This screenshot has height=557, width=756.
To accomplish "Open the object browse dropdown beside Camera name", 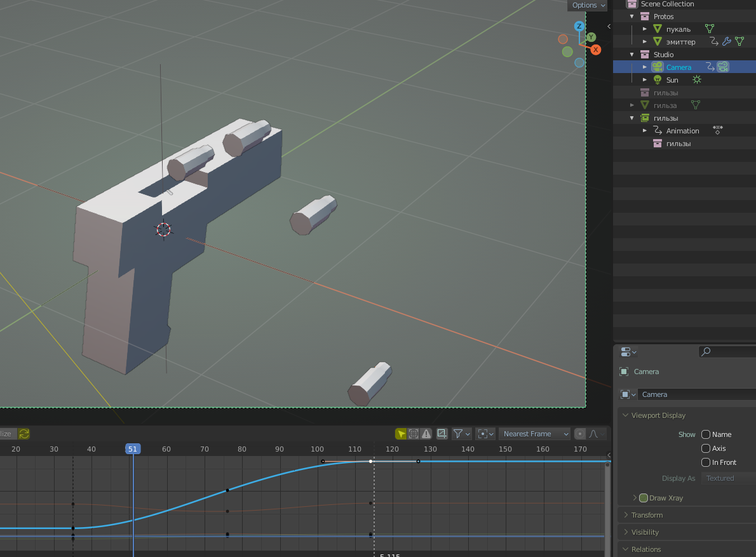I will [628, 394].
